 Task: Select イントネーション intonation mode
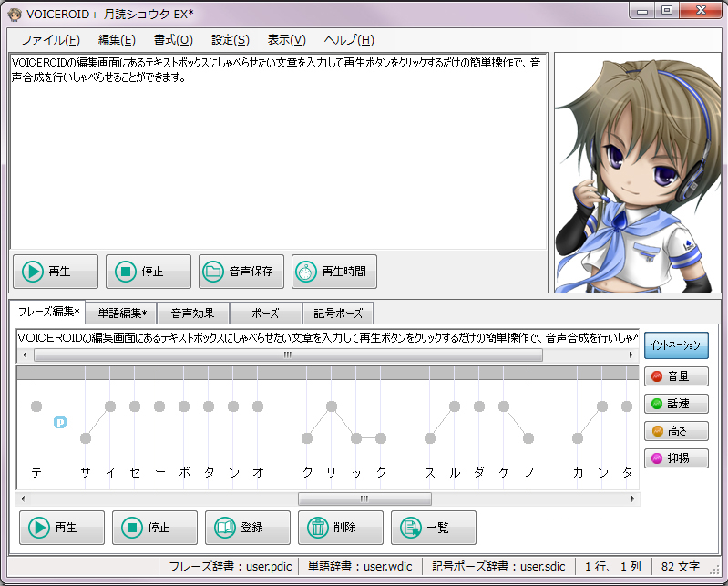[x=676, y=345]
